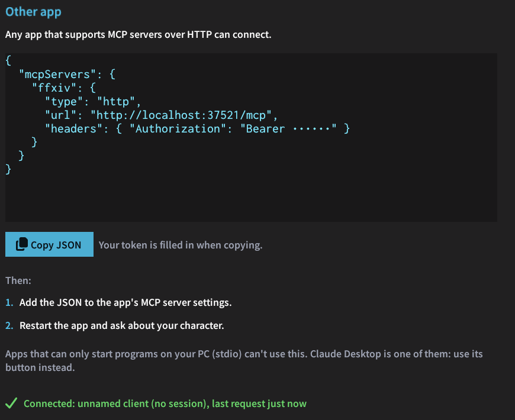Click the green connected checkmark icon

11,403
